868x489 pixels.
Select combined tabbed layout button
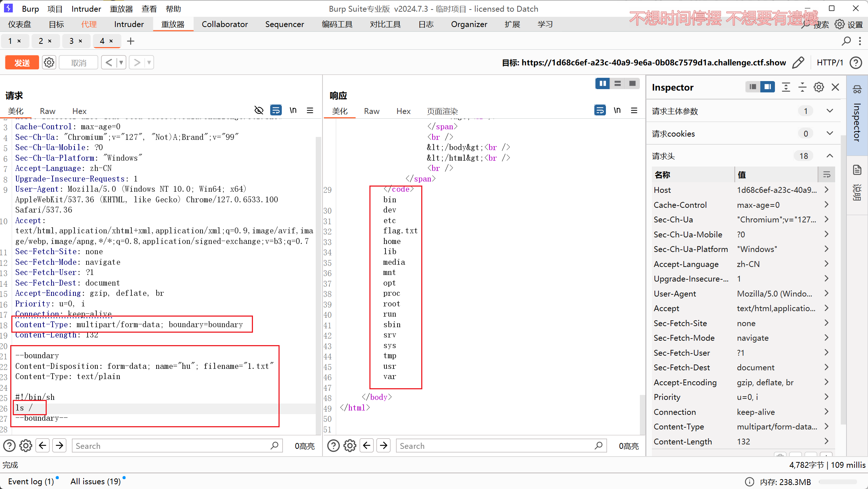click(x=632, y=84)
